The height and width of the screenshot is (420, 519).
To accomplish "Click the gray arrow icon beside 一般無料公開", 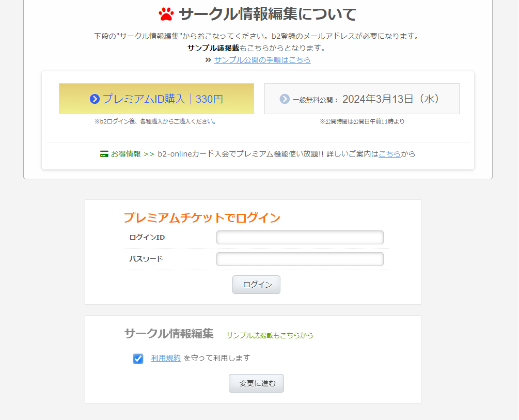I will pyautogui.click(x=285, y=99).
